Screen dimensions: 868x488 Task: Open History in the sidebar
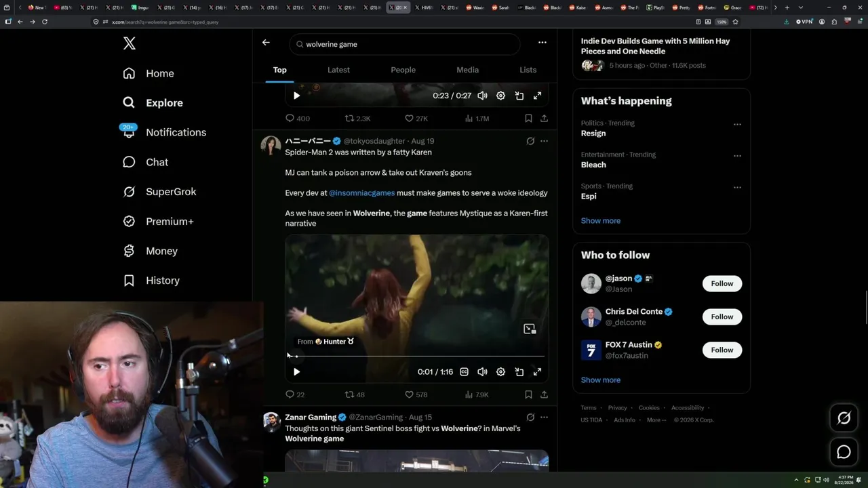pyautogui.click(x=151, y=281)
